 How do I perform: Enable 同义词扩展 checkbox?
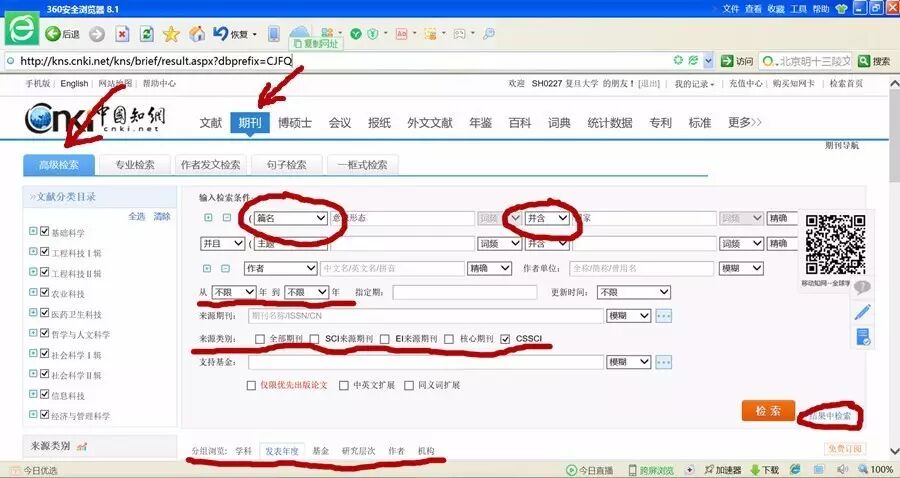point(409,386)
